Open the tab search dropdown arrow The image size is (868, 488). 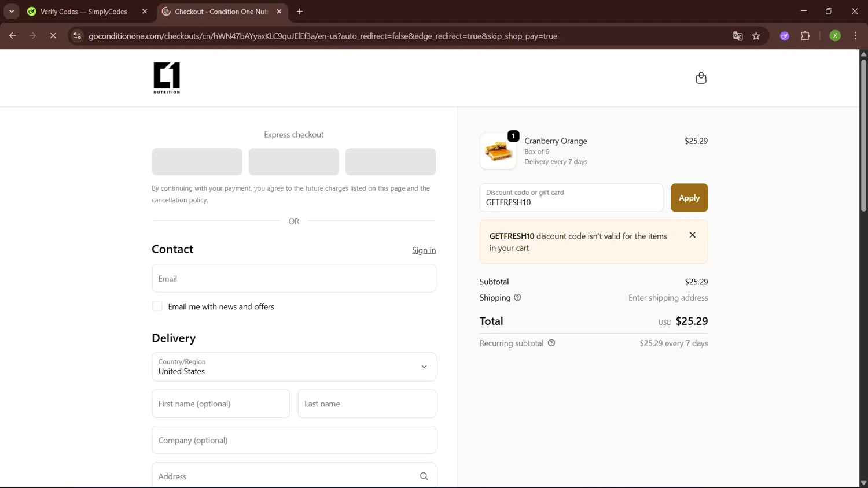(x=12, y=12)
